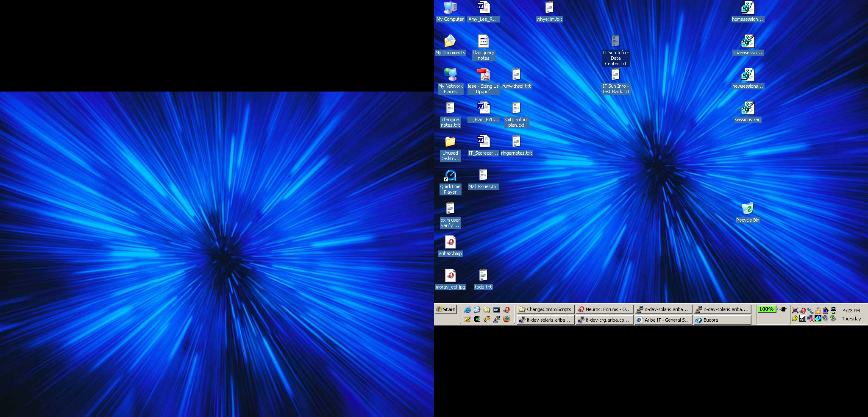Click the 100% battery meter

(x=767, y=309)
